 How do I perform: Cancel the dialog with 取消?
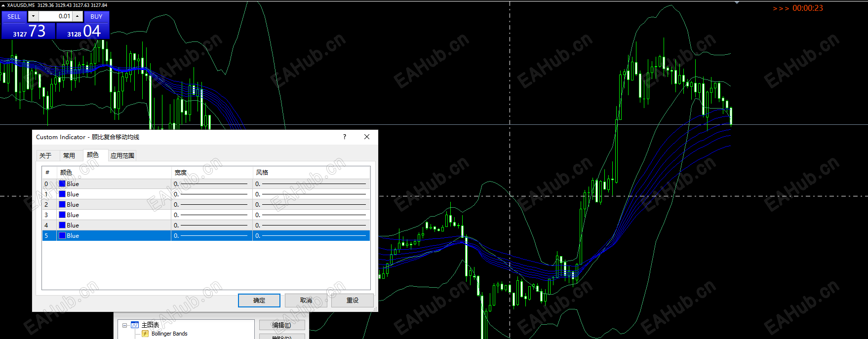pos(306,300)
